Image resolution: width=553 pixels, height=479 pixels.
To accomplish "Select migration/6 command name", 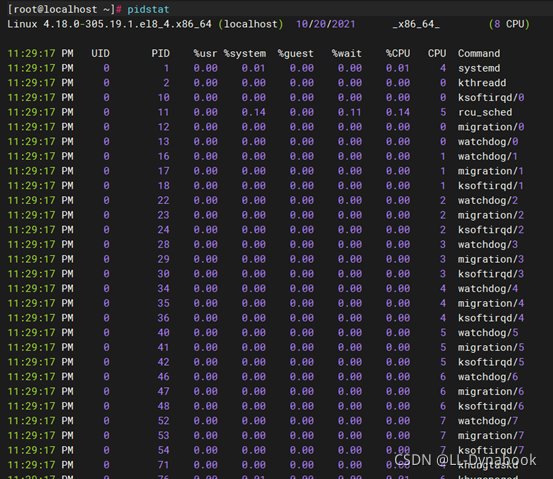I will click(x=491, y=392).
